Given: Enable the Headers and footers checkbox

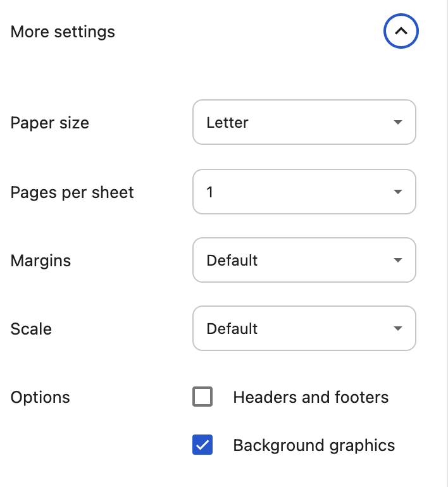Looking at the screenshot, I should [202, 397].
